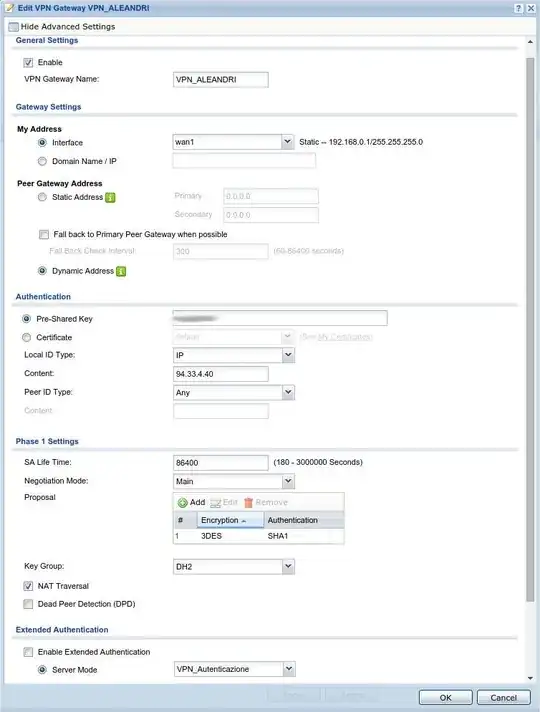
Task: Select the Domain Name / IP radio button
Action: 42,161
